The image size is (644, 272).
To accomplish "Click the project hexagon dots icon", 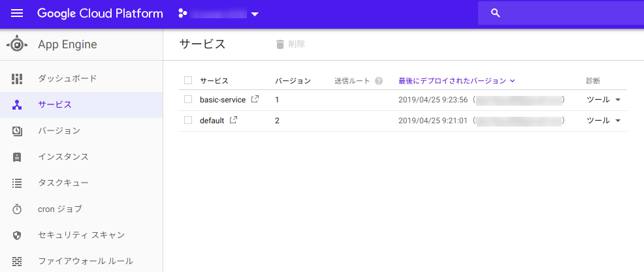I will 183,14.
